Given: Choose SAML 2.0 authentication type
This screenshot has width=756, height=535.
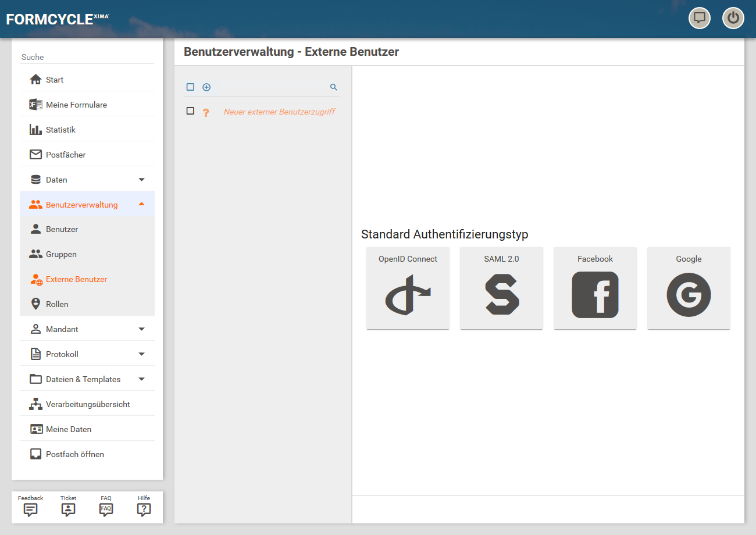Looking at the screenshot, I should [x=501, y=288].
